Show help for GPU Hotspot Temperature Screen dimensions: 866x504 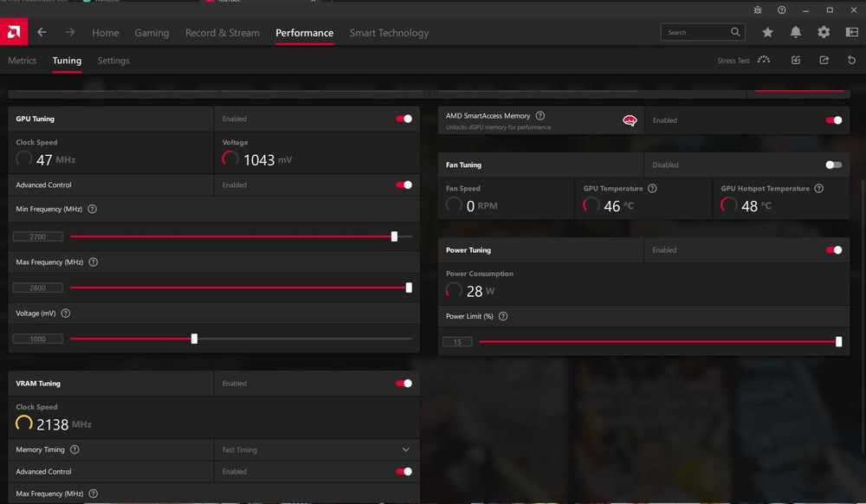[819, 189]
